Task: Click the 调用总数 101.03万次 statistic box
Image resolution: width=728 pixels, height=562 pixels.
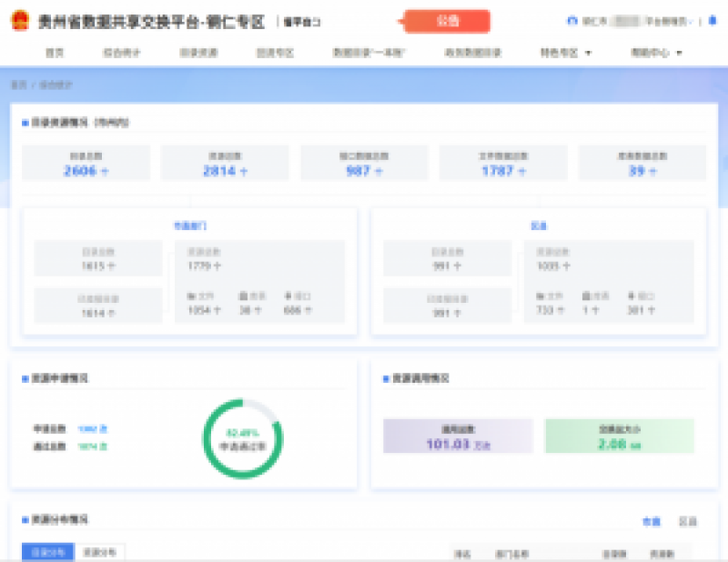Action: (460, 436)
